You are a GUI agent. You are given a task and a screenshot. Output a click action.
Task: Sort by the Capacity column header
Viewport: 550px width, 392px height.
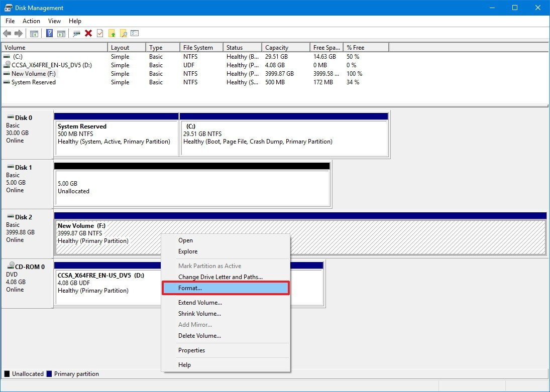click(286, 47)
